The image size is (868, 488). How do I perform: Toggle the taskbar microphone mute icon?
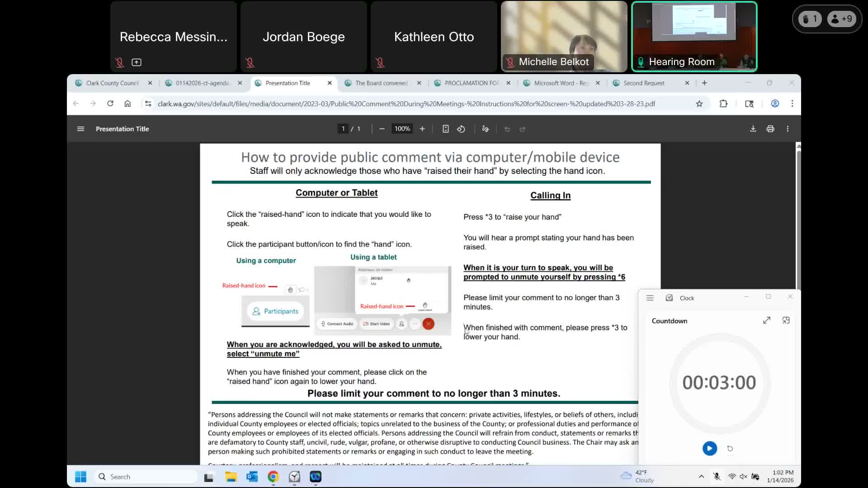pyautogui.click(x=717, y=476)
